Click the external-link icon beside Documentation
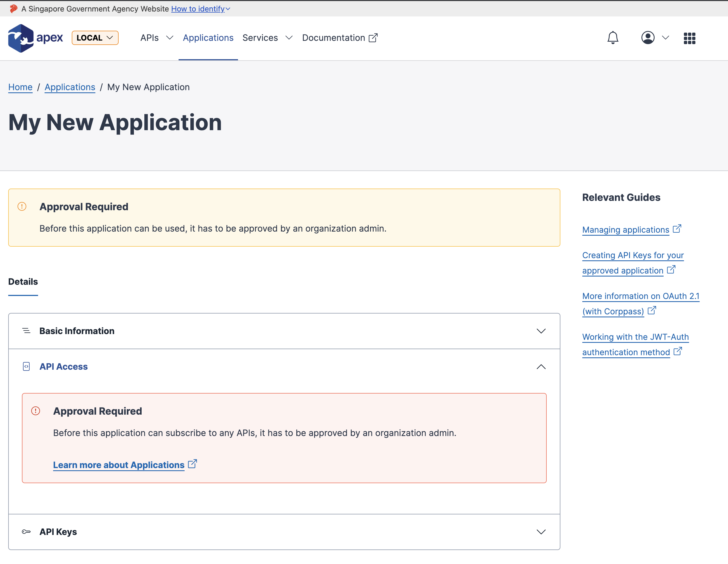This screenshot has width=728, height=564. tap(373, 38)
